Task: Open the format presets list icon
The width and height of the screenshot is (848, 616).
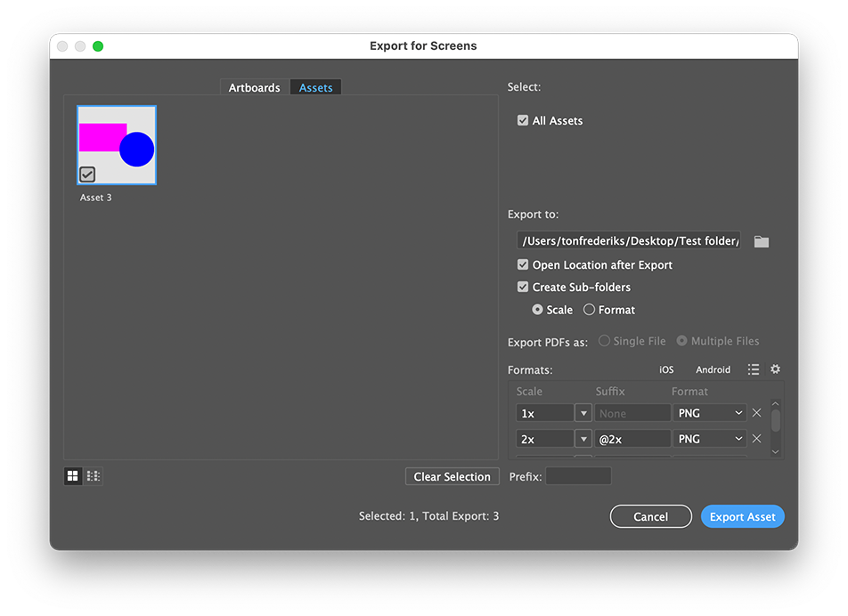Action: [x=754, y=369]
